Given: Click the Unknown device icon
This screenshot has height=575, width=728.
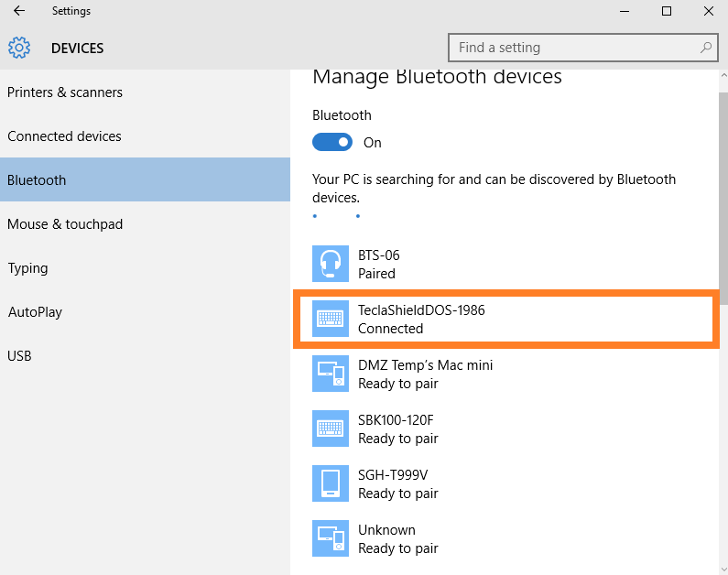Looking at the screenshot, I should [x=330, y=538].
